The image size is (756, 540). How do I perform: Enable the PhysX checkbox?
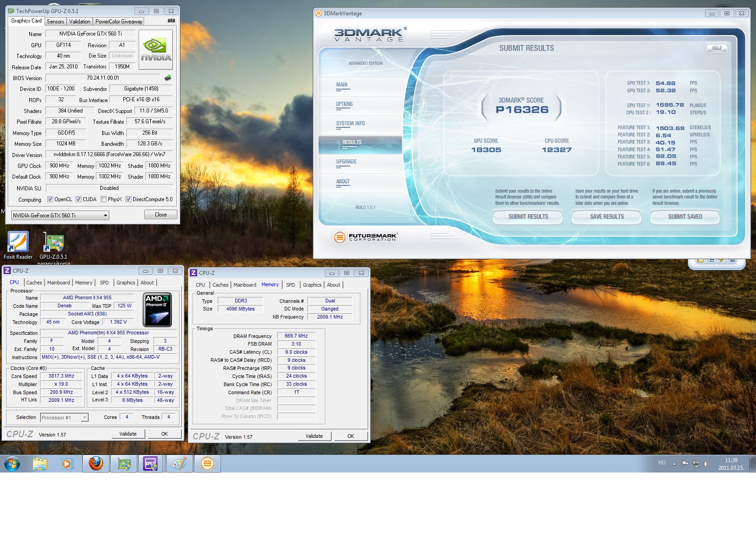pos(104,199)
